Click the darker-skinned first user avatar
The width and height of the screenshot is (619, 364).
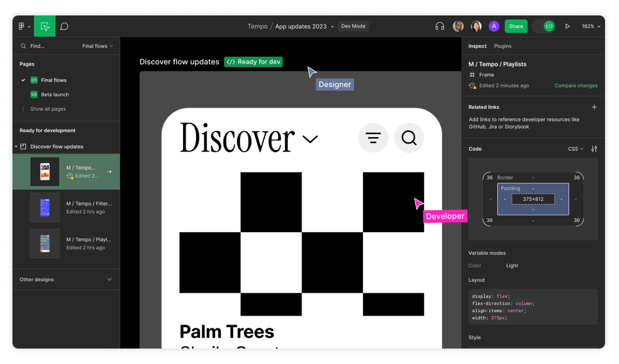(458, 26)
